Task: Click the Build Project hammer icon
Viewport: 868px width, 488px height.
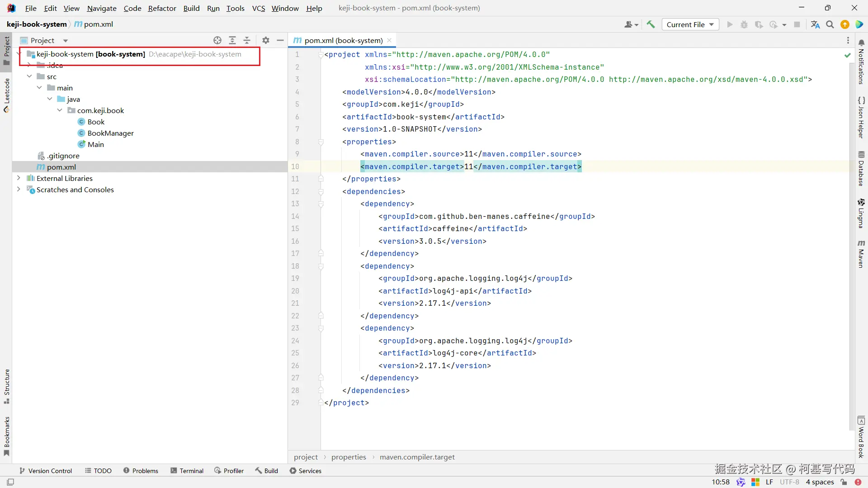Action: pyautogui.click(x=651, y=24)
